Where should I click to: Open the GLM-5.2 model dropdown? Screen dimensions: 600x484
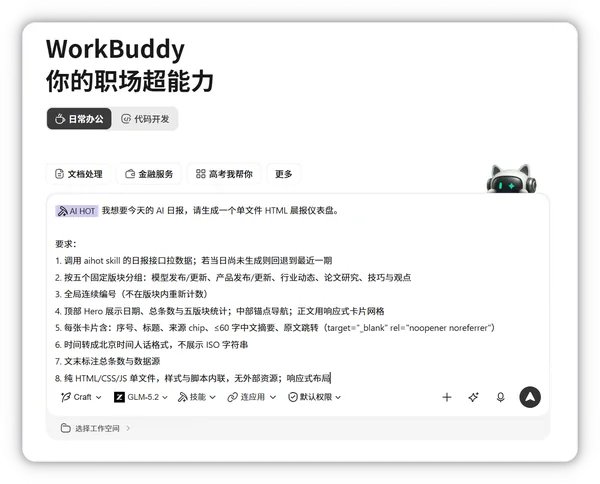pos(141,397)
